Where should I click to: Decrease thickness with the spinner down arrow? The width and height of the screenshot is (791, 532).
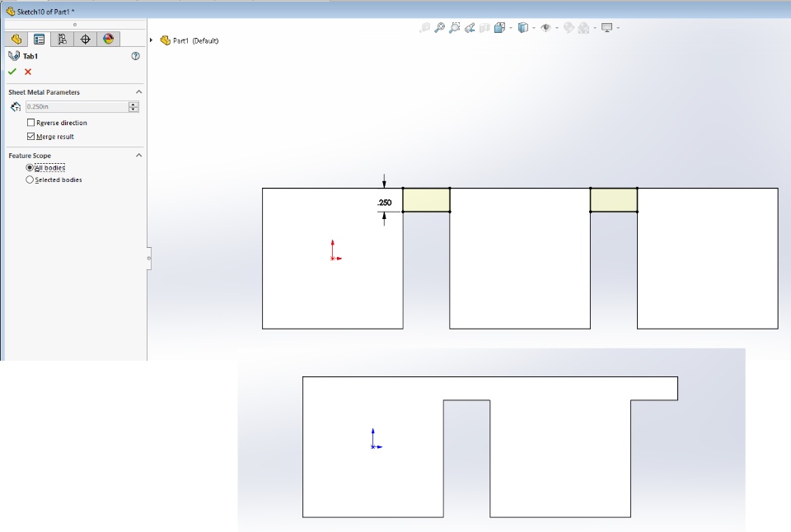(133, 109)
